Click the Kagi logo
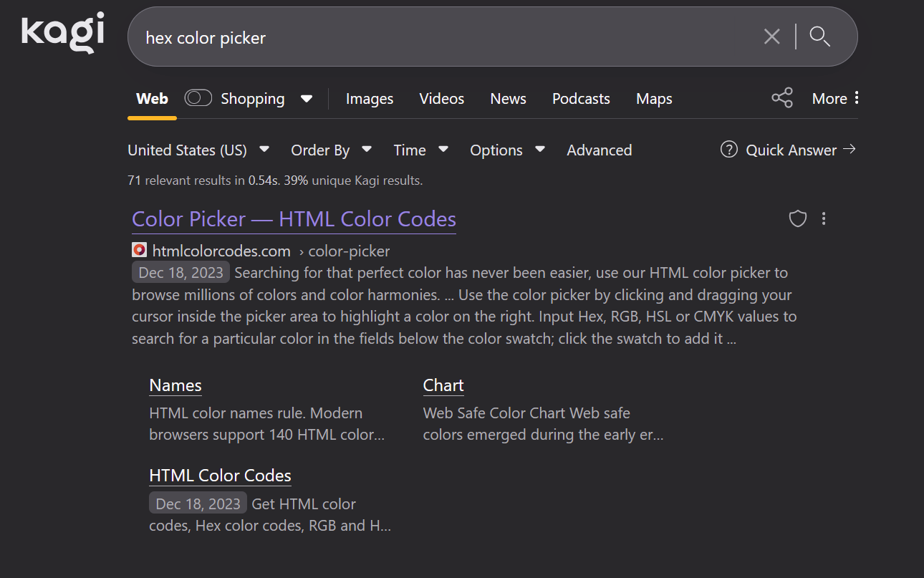The image size is (924, 578). (63, 33)
